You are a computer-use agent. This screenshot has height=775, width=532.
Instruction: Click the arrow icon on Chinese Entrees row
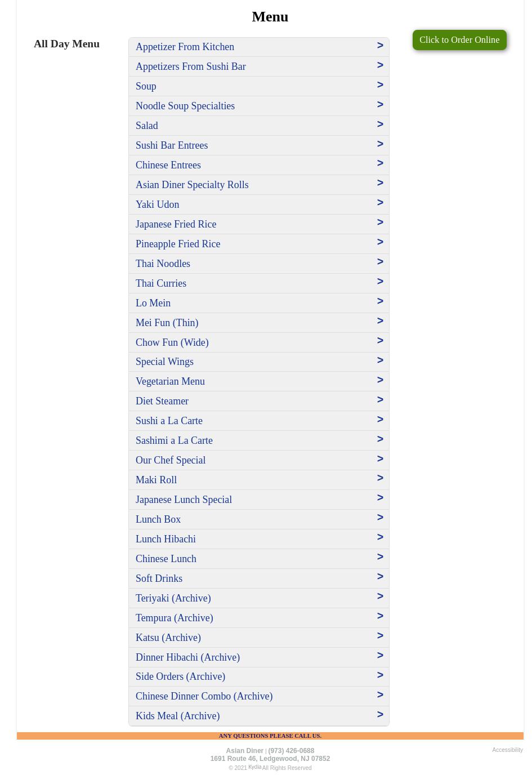[x=380, y=163]
